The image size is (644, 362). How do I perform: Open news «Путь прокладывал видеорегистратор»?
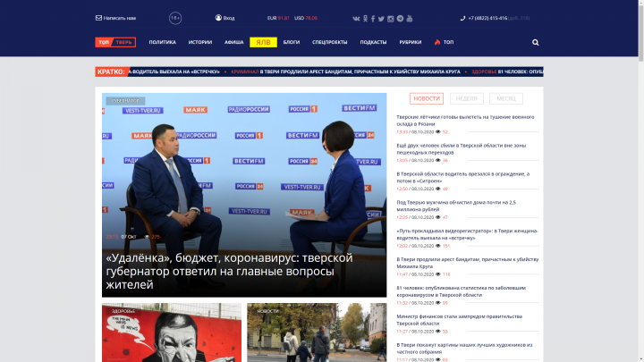pos(467,234)
